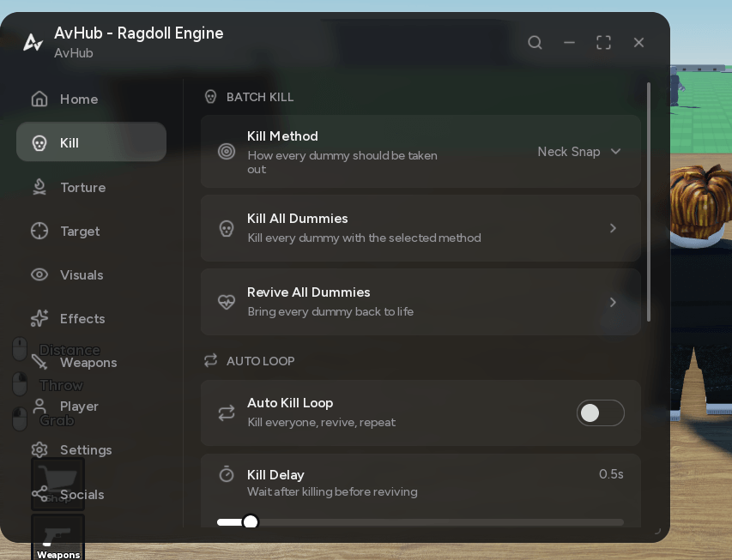732x560 pixels.
Task: Click the AvHub - Ragdoll Engine title
Action: click(139, 33)
